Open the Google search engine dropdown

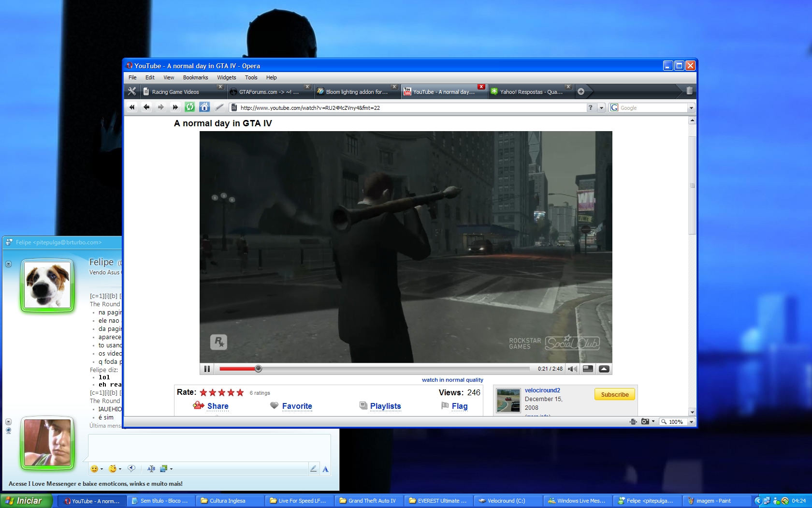[691, 108]
